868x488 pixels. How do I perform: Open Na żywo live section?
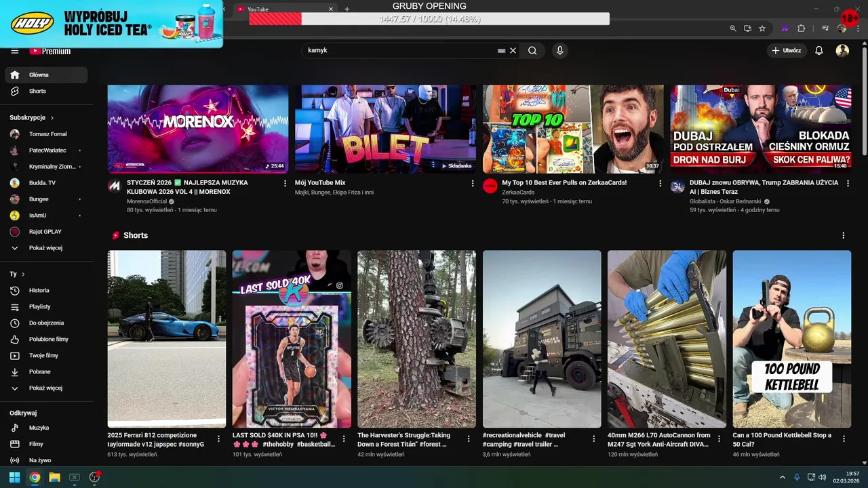click(46, 460)
